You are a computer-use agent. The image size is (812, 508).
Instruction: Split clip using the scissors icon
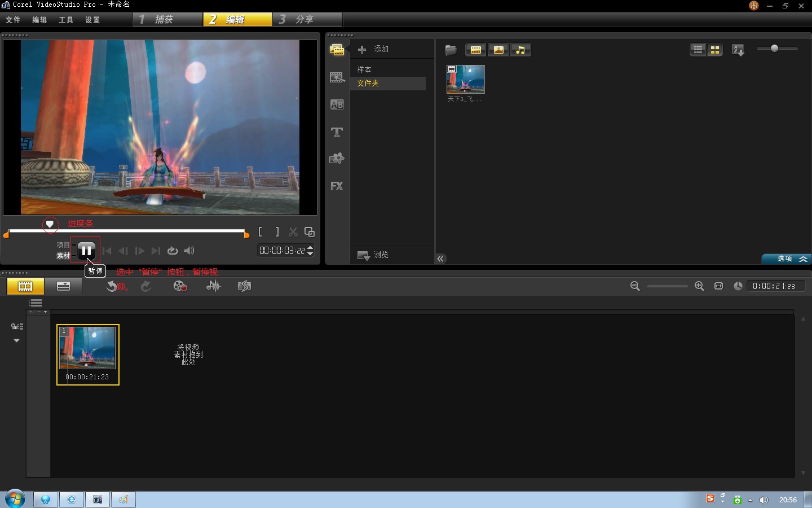coord(293,232)
